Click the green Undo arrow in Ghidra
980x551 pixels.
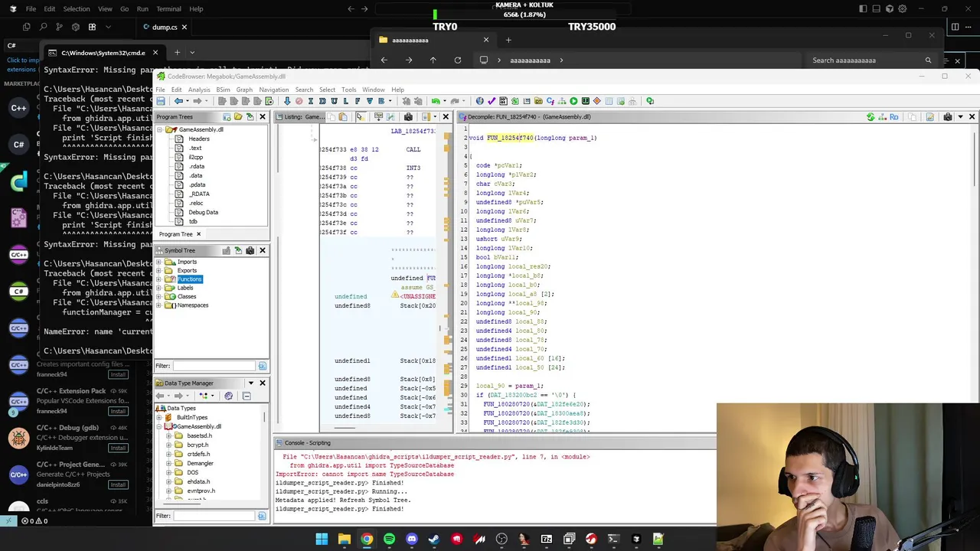click(x=436, y=101)
